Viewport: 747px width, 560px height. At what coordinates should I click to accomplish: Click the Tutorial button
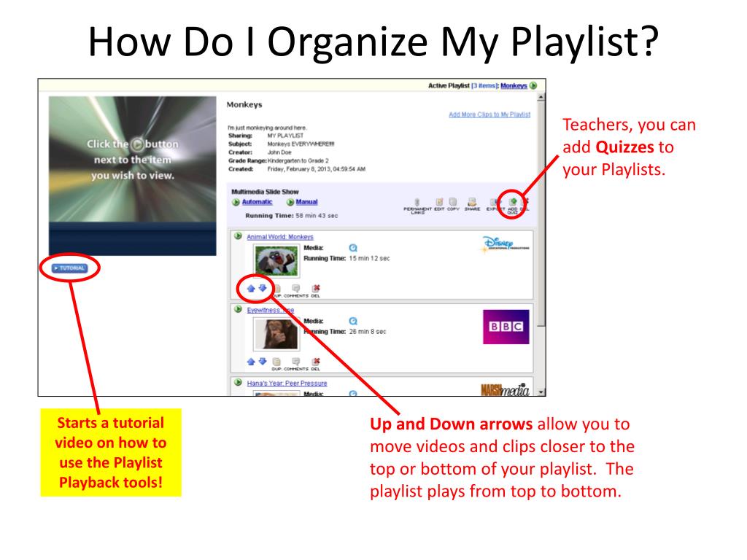69,268
